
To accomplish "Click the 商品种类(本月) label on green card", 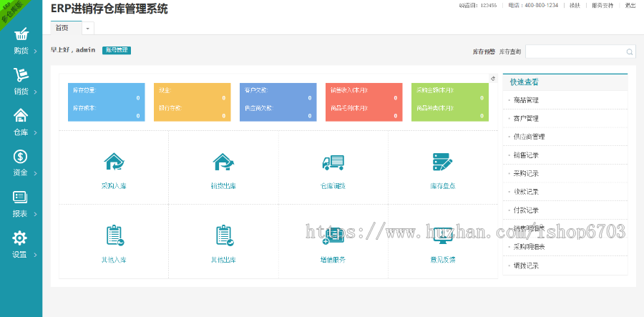I will pyautogui.click(x=435, y=108).
